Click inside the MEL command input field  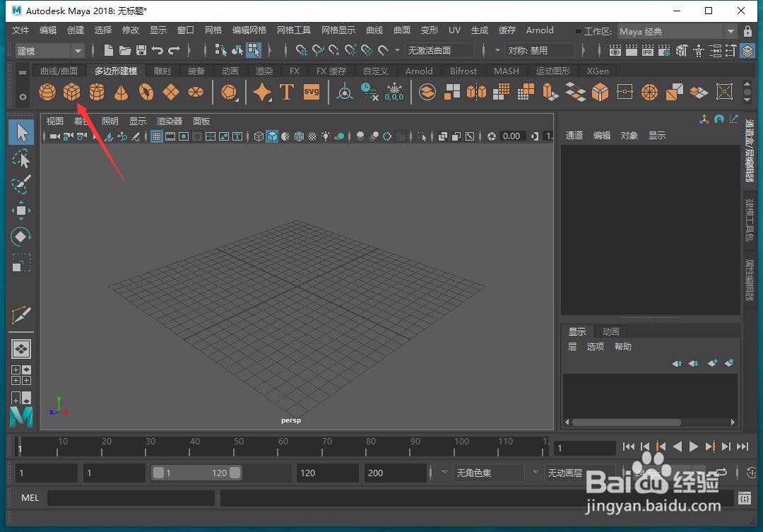[131, 497]
